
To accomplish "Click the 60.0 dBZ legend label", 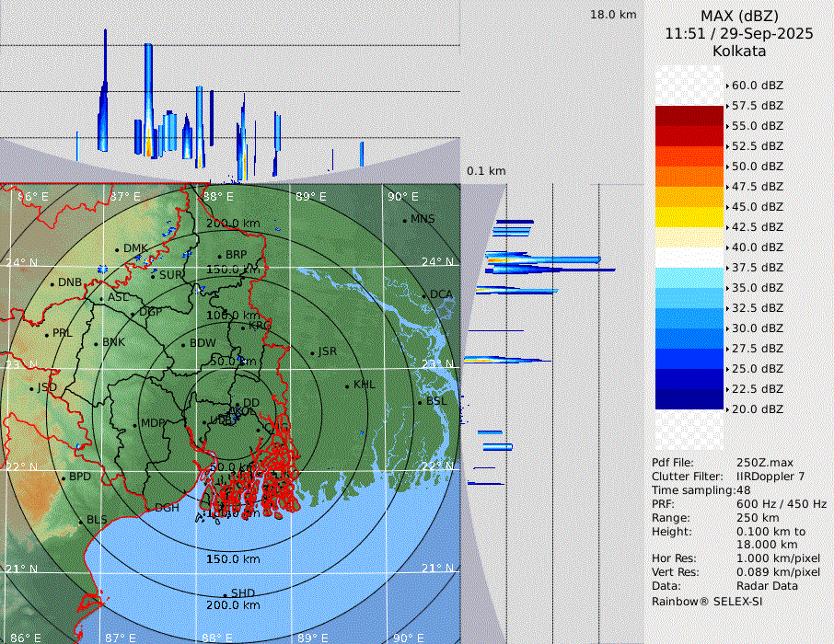I will (757, 86).
